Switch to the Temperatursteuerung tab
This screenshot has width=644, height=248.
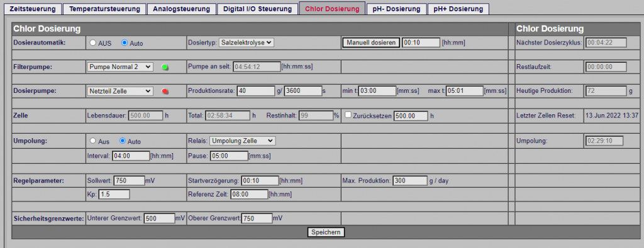coord(104,9)
